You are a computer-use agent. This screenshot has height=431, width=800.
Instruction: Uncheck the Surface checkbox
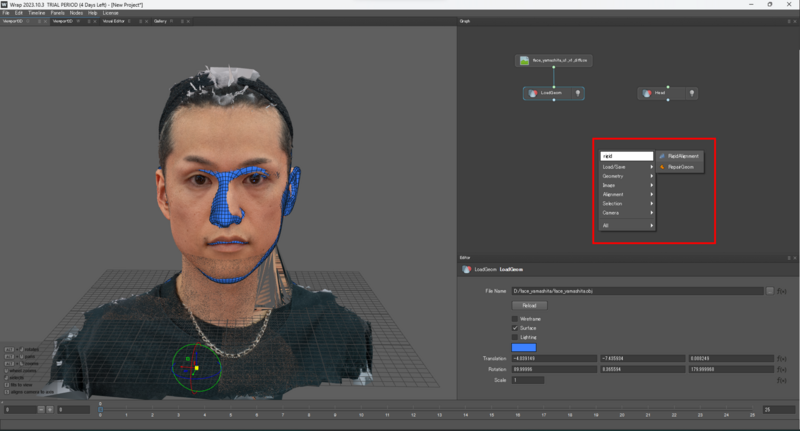[x=515, y=328]
